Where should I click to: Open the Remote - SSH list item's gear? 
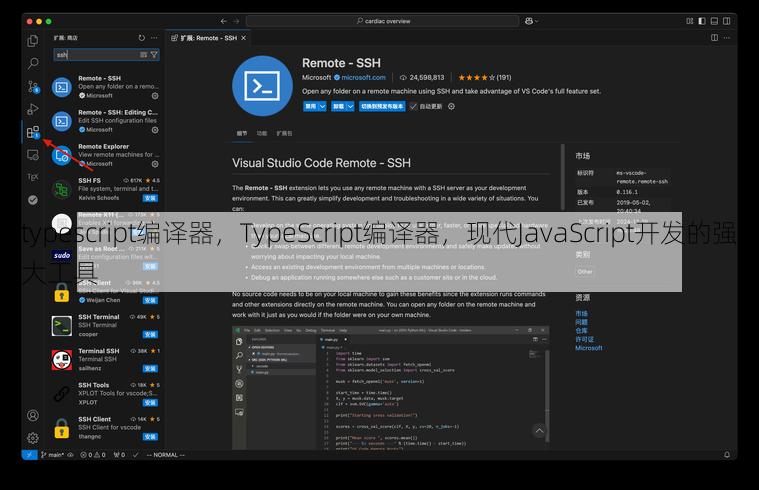[x=155, y=96]
